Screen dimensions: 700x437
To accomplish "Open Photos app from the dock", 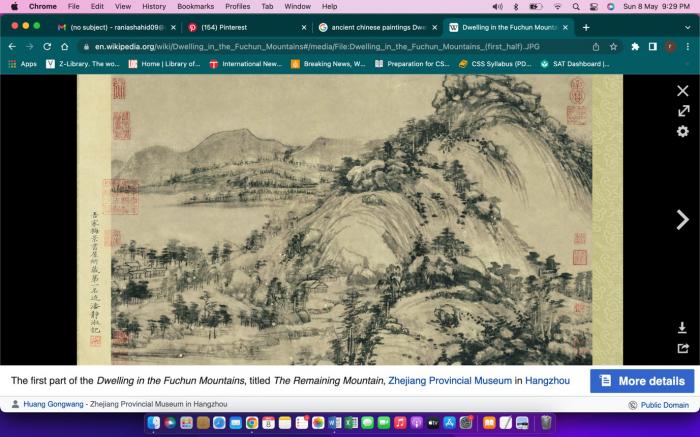I will click(318, 422).
